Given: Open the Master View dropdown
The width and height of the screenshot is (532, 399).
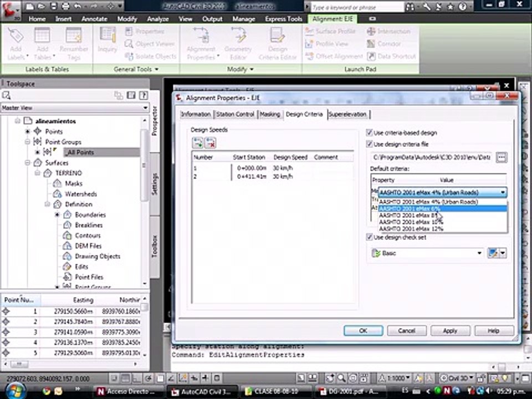Looking at the screenshot, I should coord(145,108).
